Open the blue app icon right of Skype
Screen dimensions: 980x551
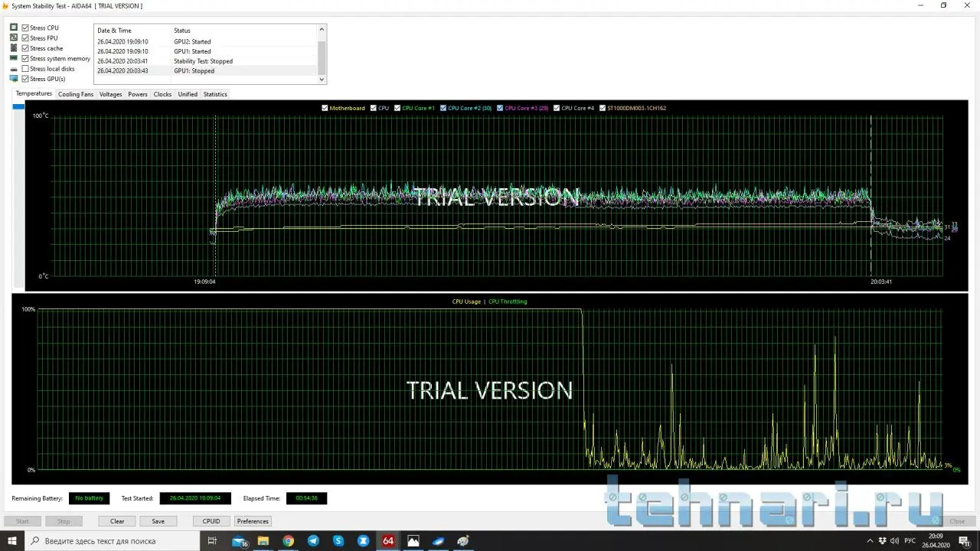363,541
